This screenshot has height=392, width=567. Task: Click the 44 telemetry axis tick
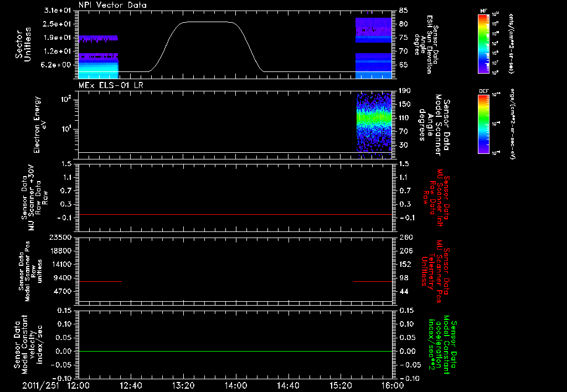[404, 291]
